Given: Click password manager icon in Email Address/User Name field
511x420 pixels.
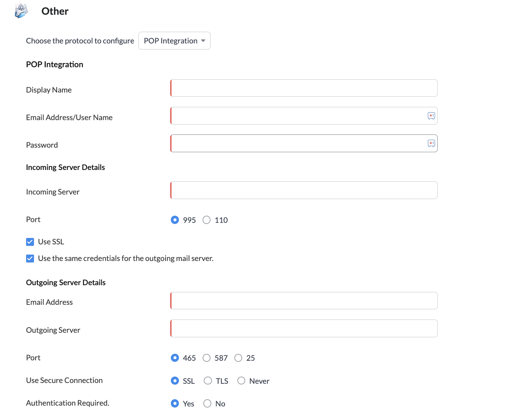Looking at the screenshot, I should tap(431, 116).
